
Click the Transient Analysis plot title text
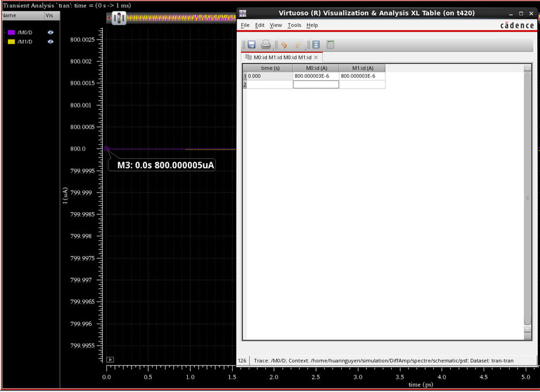[67, 6]
